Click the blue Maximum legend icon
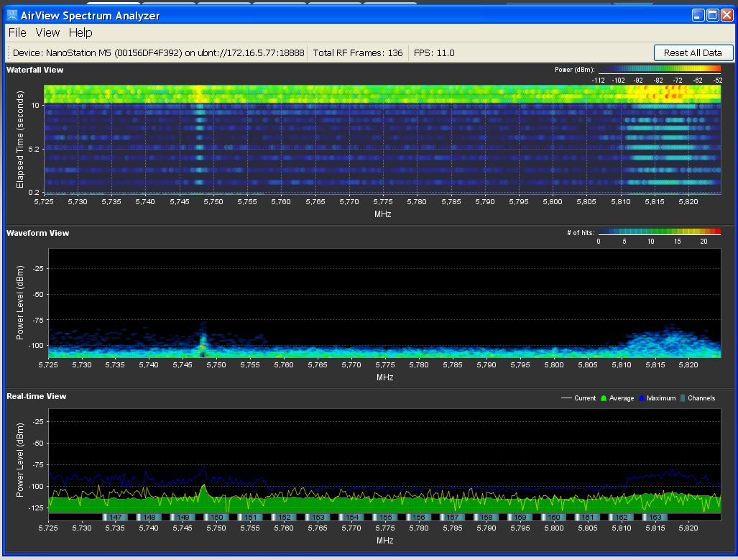738x560 pixels. pyautogui.click(x=642, y=398)
